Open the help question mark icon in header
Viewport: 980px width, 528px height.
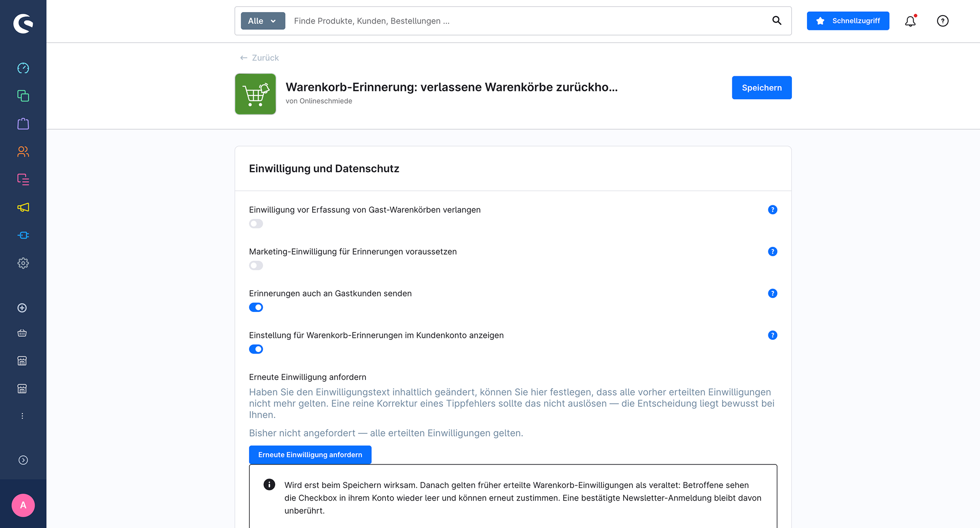pos(942,21)
